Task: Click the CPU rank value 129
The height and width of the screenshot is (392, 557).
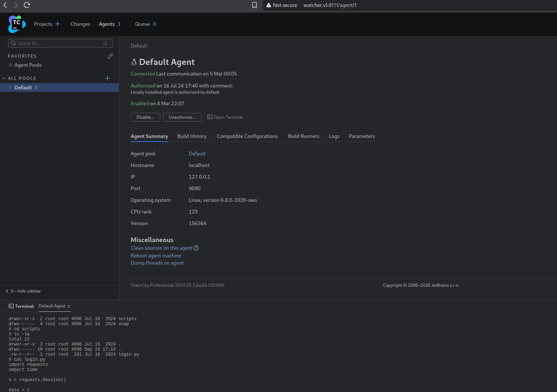Action: pos(193,212)
